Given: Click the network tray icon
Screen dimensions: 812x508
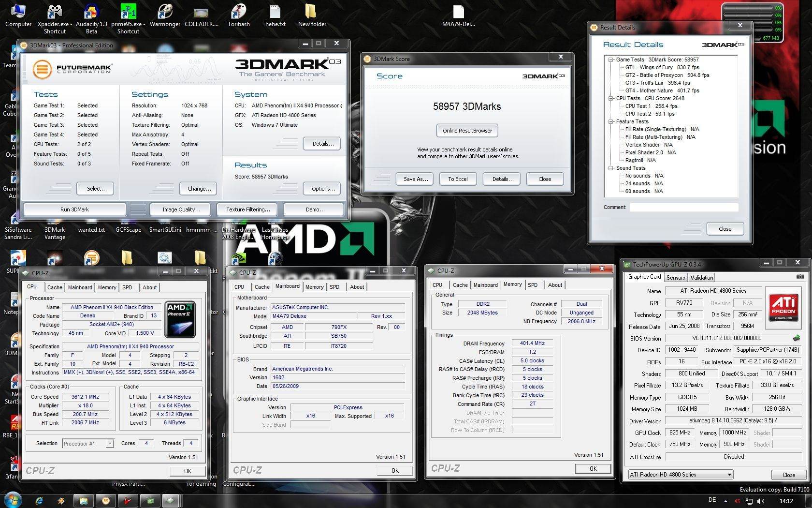Looking at the screenshot, I should pos(749,501).
